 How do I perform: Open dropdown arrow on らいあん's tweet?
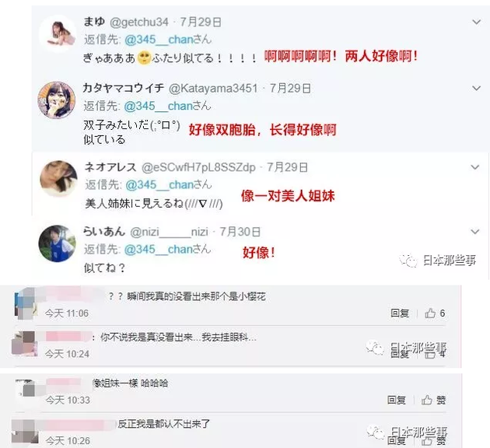point(475,232)
